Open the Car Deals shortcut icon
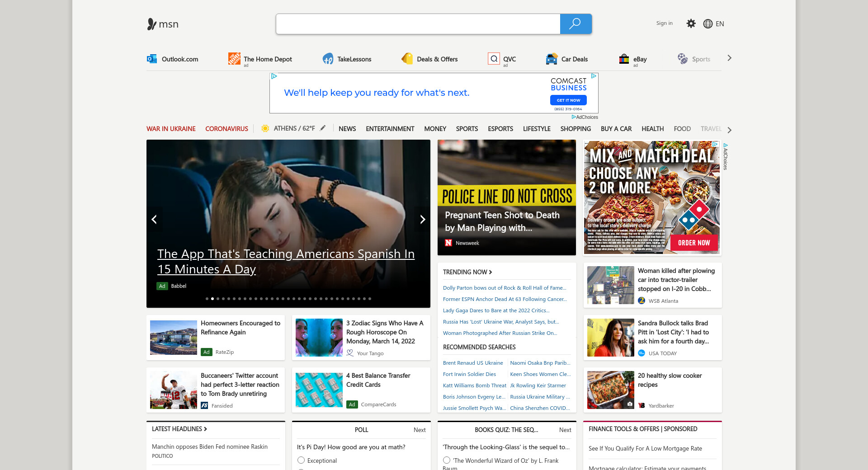This screenshot has height=470, width=868. point(552,59)
